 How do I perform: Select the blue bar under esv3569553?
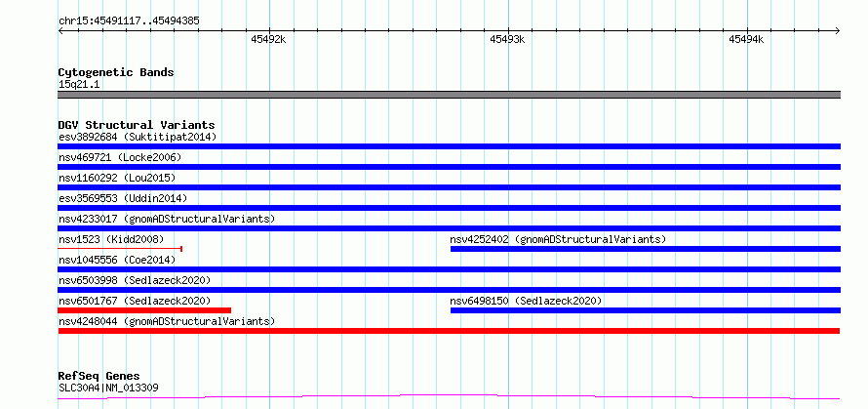click(449, 208)
